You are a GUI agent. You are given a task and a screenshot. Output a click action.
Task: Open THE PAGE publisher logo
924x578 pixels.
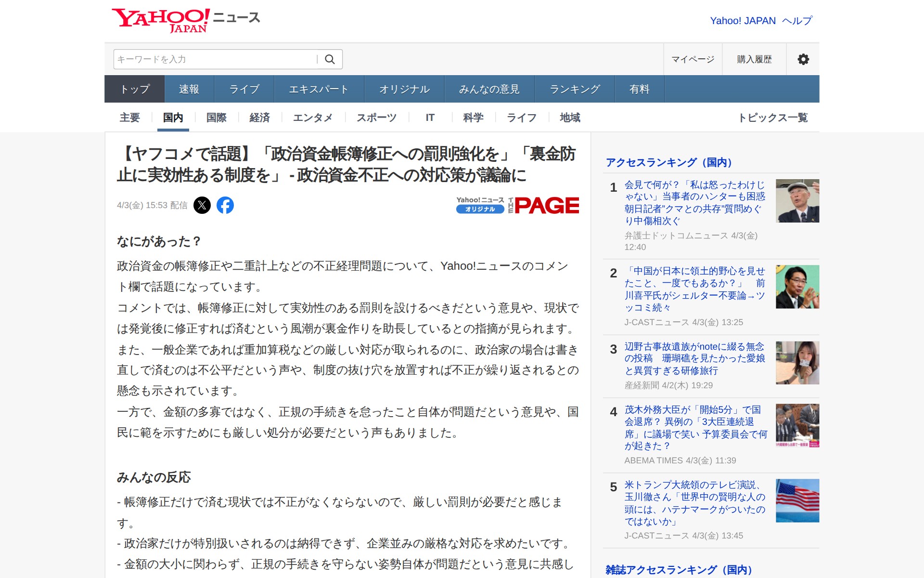tap(544, 205)
